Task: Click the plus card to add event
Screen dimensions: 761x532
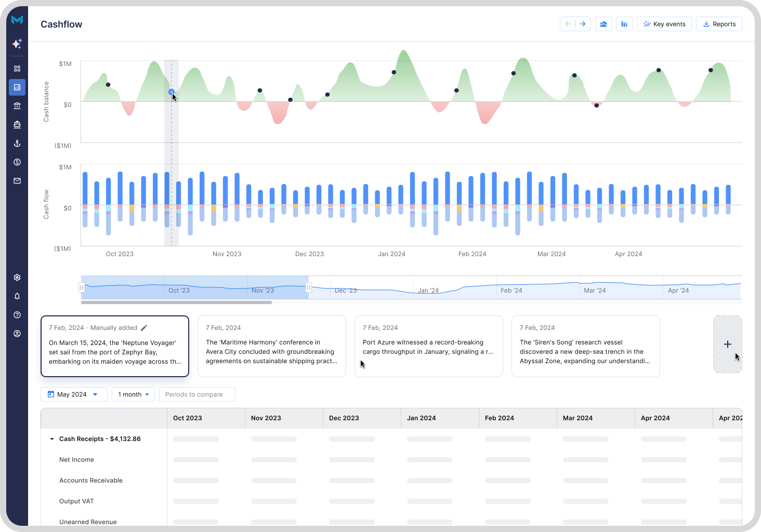Action: click(727, 344)
